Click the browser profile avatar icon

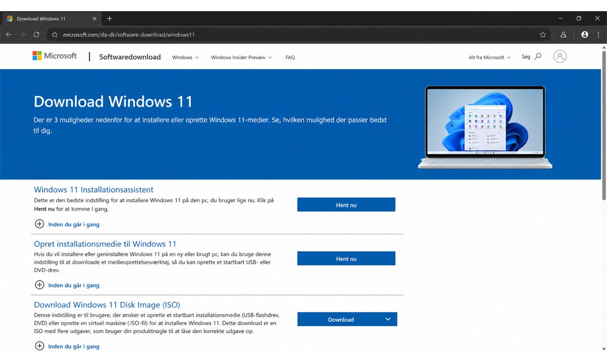585,35
